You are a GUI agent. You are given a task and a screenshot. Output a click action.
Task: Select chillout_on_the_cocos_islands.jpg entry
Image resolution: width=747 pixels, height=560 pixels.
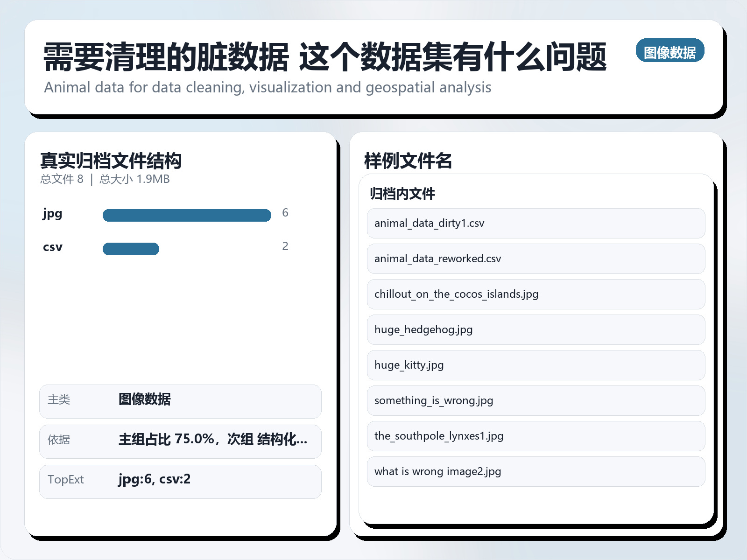pos(536,294)
